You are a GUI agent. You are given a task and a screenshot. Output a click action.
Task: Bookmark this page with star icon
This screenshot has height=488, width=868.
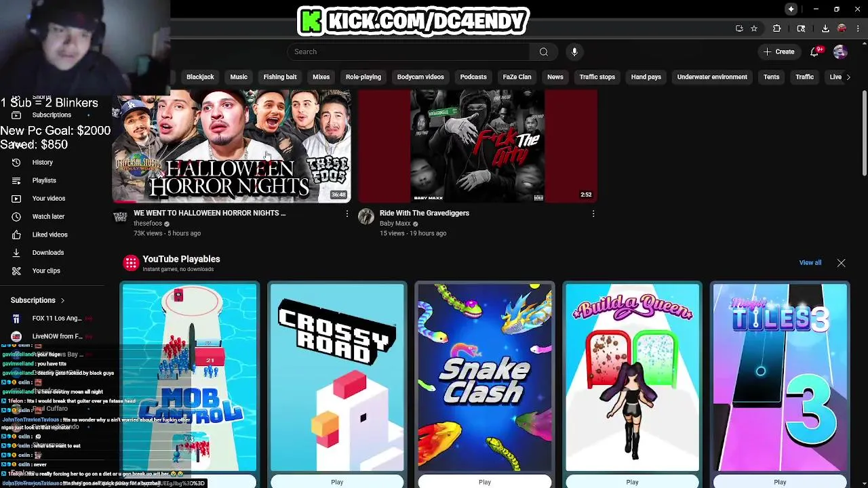click(754, 28)
